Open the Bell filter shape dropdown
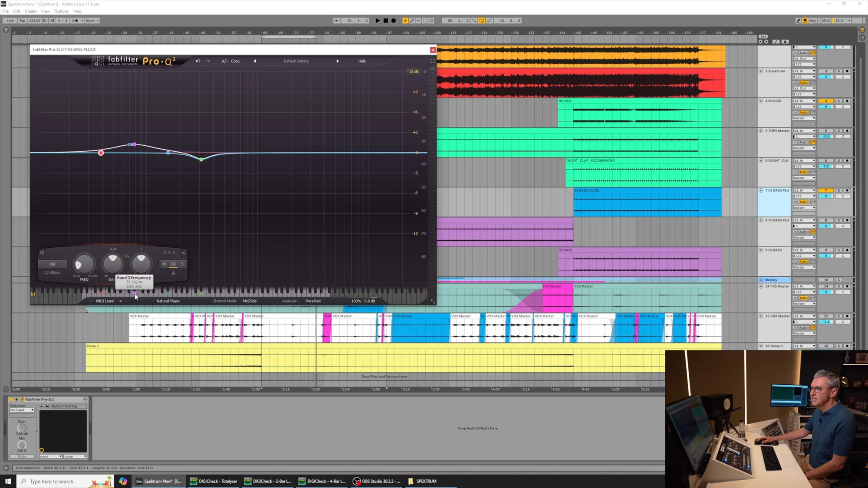 [x=52, y=264]
